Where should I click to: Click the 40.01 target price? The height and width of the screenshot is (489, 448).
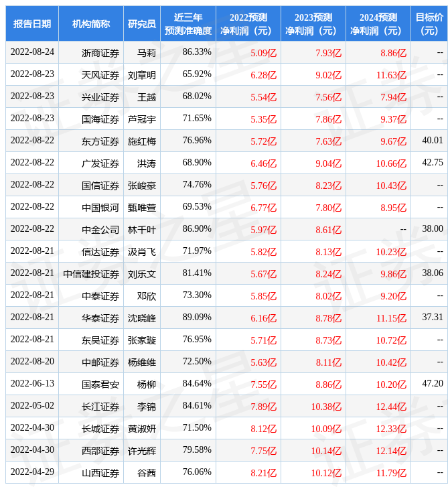pyautogui.click(x=433, y=141)
